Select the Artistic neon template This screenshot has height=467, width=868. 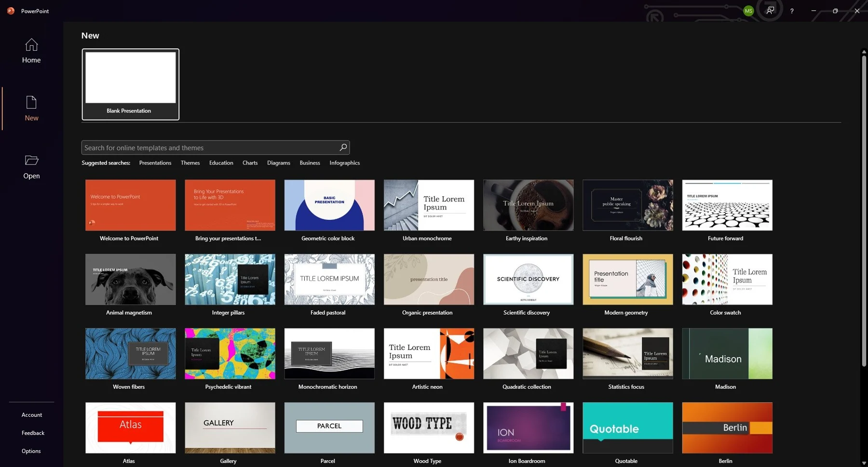click(x=429, y=359)
